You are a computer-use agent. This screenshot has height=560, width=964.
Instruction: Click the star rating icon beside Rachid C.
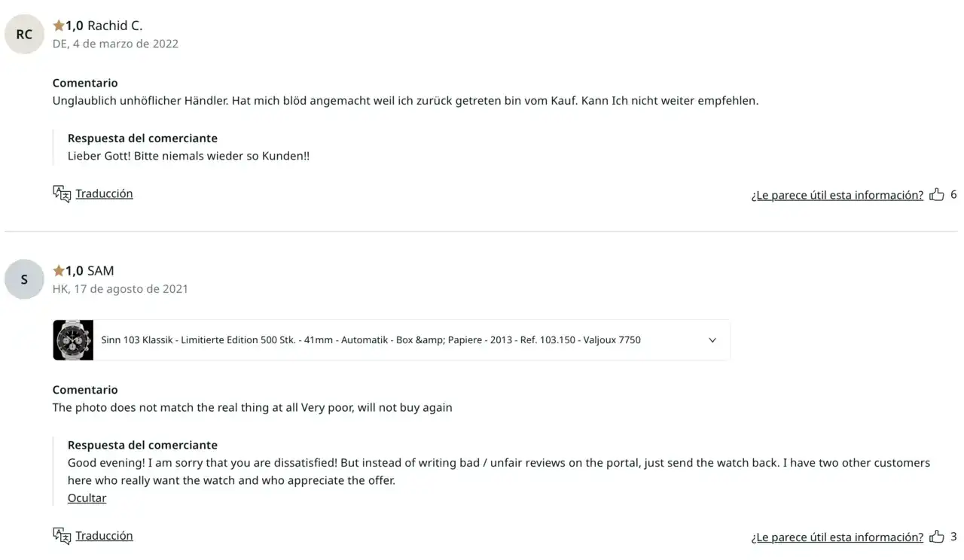click(x=59, y=26)
